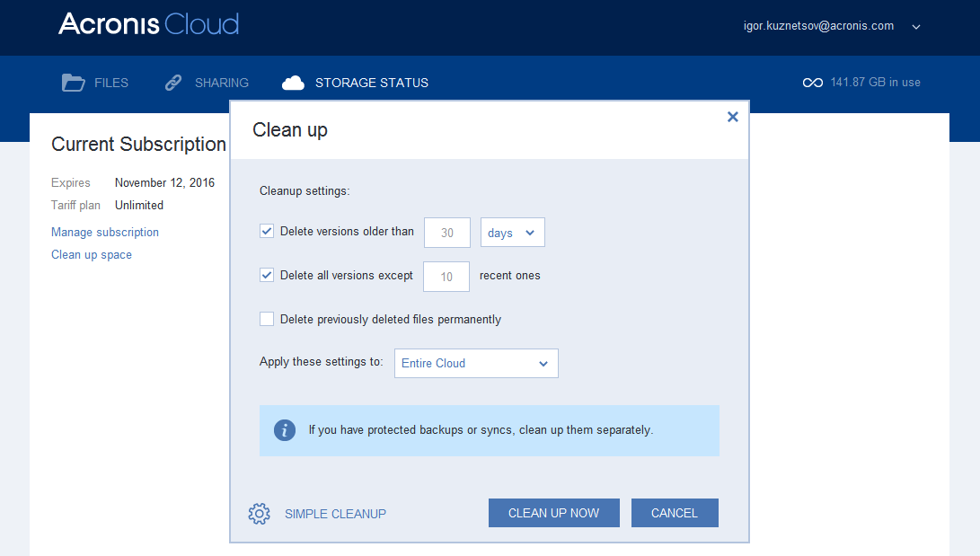Open Manage subscription link

click(x=105, y=232)
